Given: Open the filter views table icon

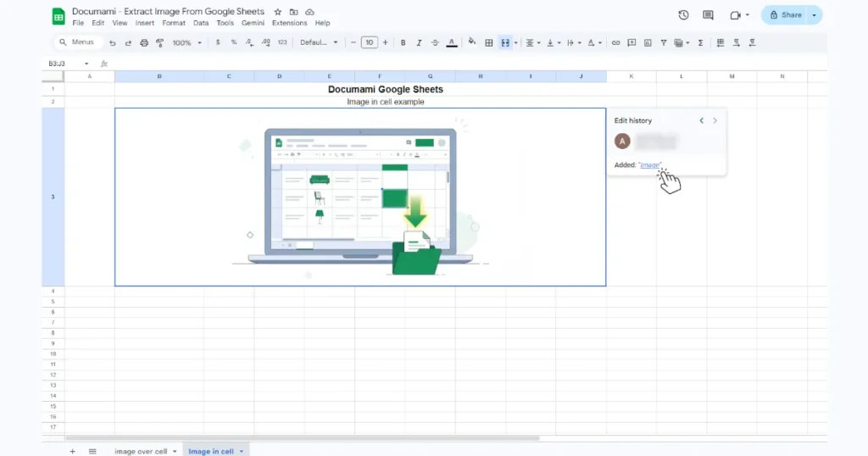Looking at the screenshot, I should point(682,42).
